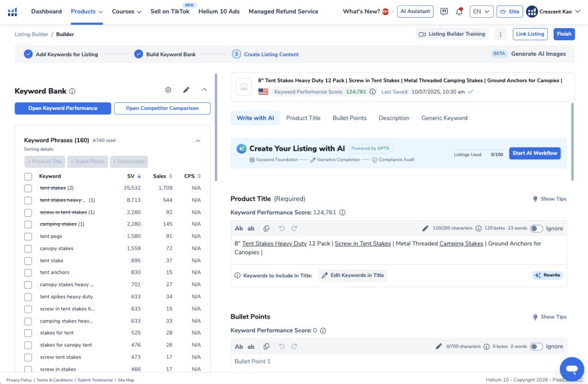Open the EN language dropdown
This screenshot has width=588, height=384.
coord(481,11)
